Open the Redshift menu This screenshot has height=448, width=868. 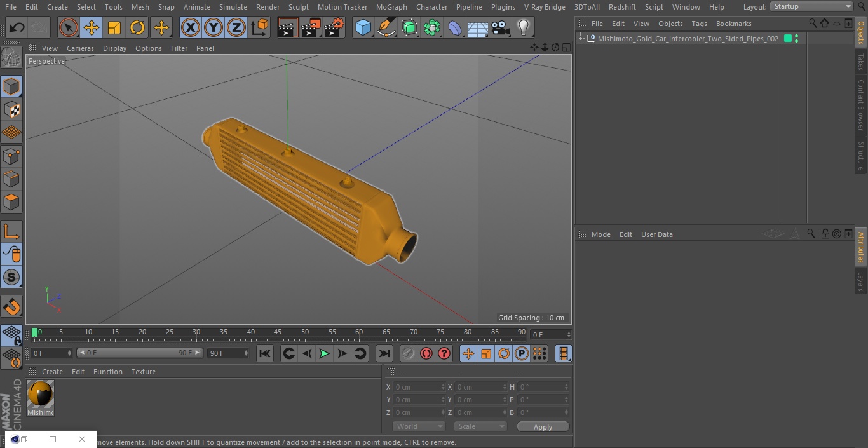coord(622,7)
